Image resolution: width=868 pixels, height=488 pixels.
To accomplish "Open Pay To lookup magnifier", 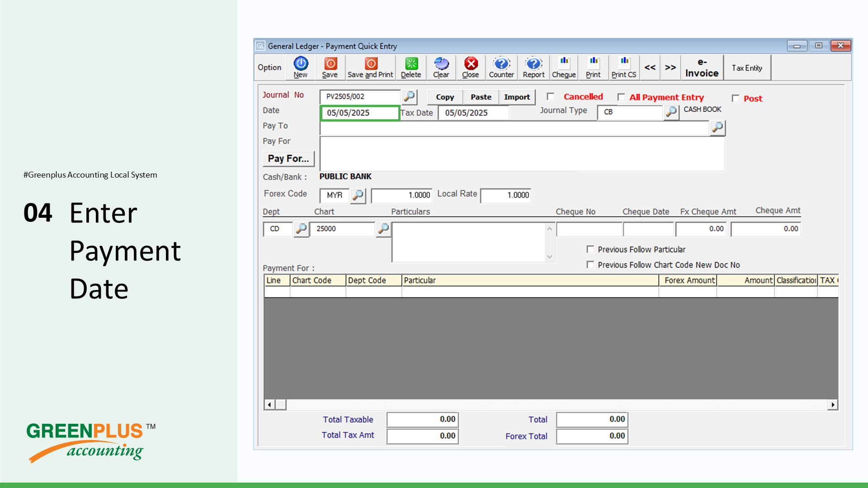I will [x=717, y=128].
